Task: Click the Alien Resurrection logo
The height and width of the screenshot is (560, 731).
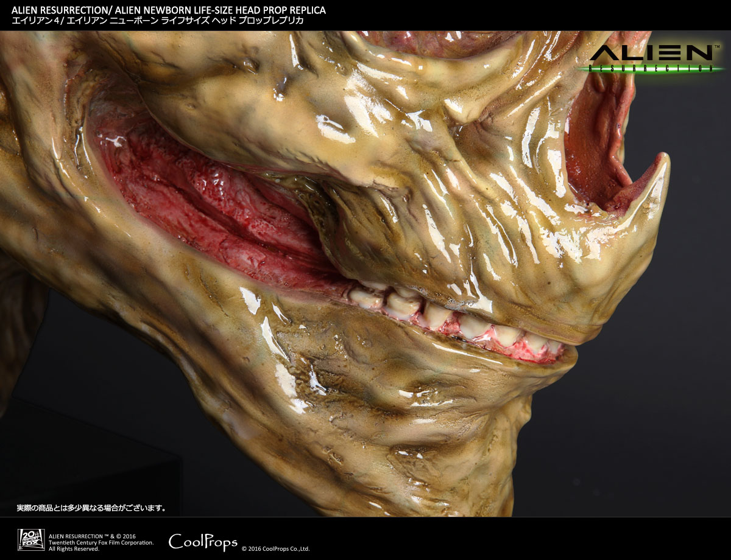Action: pos(652,59)
